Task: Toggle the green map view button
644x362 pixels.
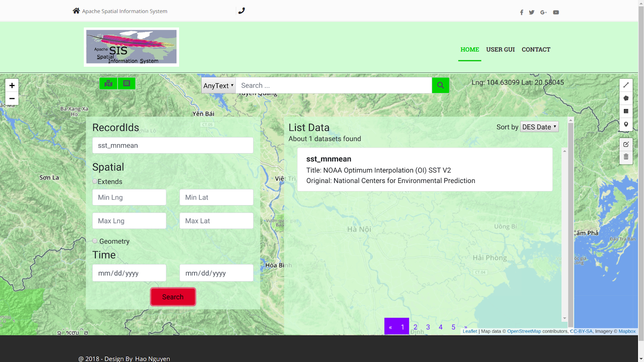Action: [108, 83]
